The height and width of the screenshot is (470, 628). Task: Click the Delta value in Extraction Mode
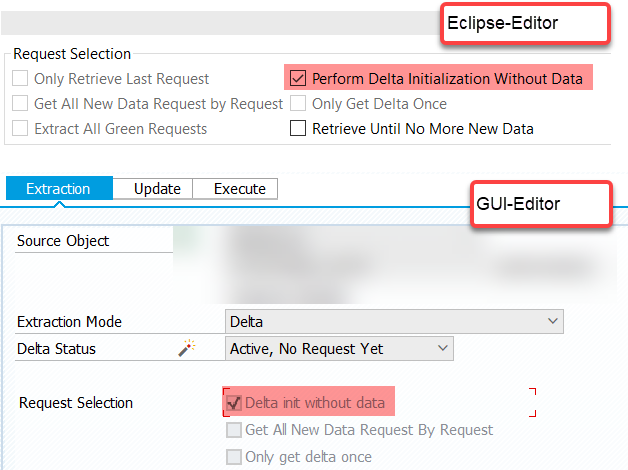click(246, 321)
